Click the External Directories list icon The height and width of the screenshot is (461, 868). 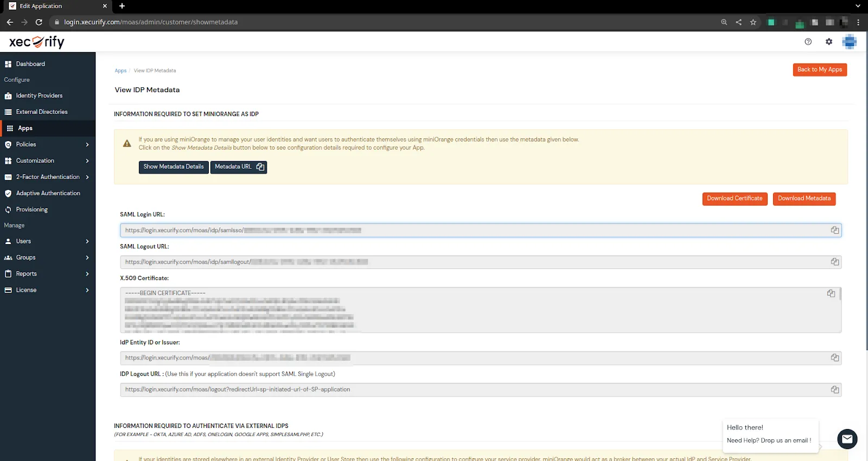click(x=8, y=112)
